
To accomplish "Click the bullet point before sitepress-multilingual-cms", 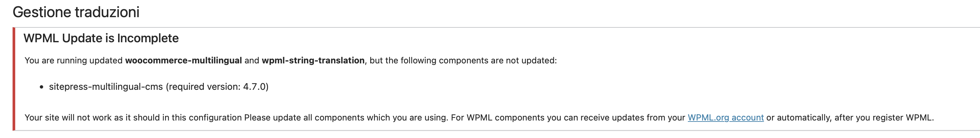I will tap(41, 87).
